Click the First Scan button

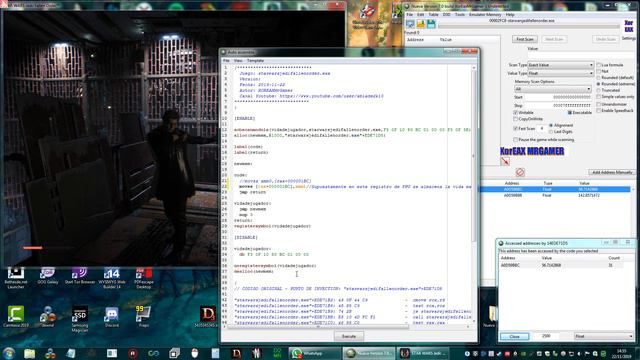[525, 39]
